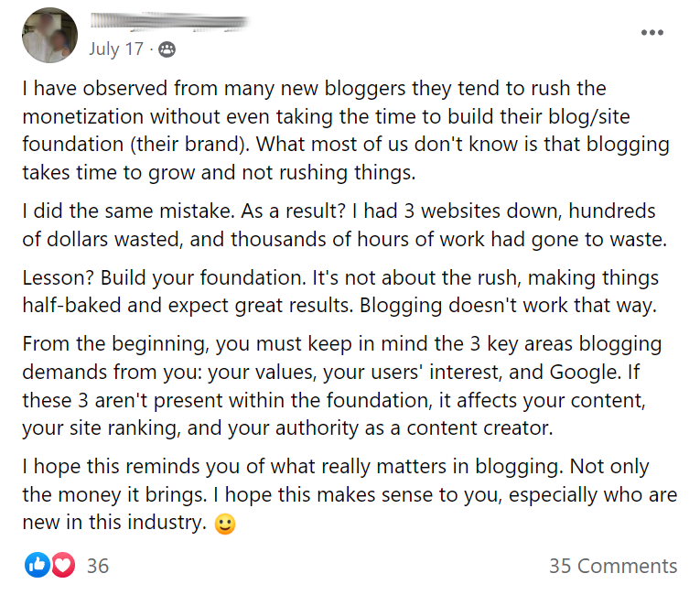Click the group audience icon beside date
Viewport: 700px width, 595px height.
pyautogui.click(x=167, y=49)
